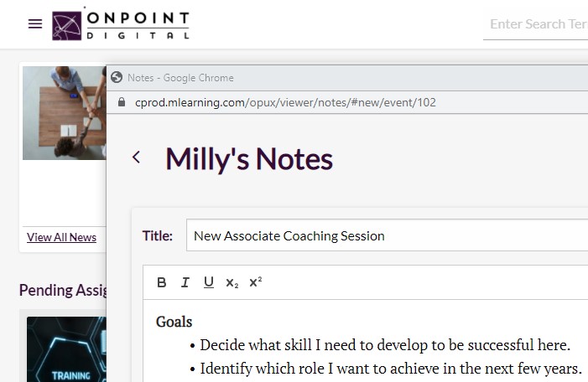Open the hamburger menu next to OnPoint logo

35,24
